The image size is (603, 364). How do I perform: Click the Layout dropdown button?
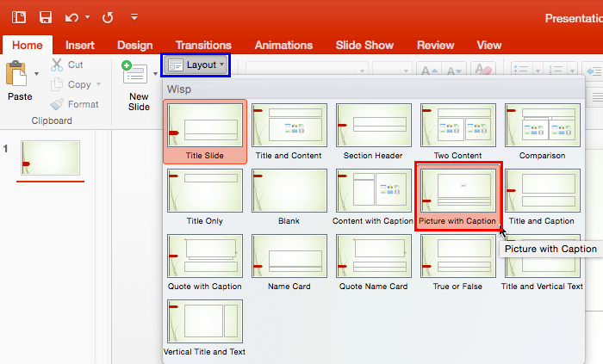(196, 65)
